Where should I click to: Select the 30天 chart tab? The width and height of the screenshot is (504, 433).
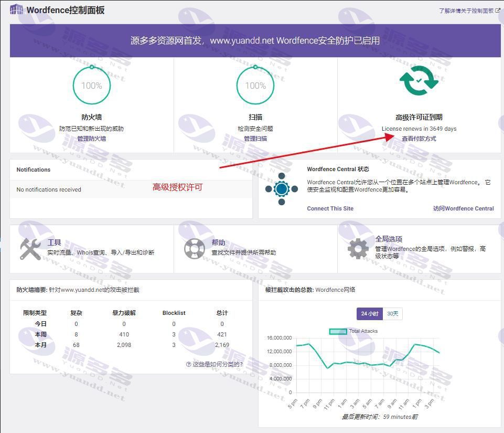point(392,314)
